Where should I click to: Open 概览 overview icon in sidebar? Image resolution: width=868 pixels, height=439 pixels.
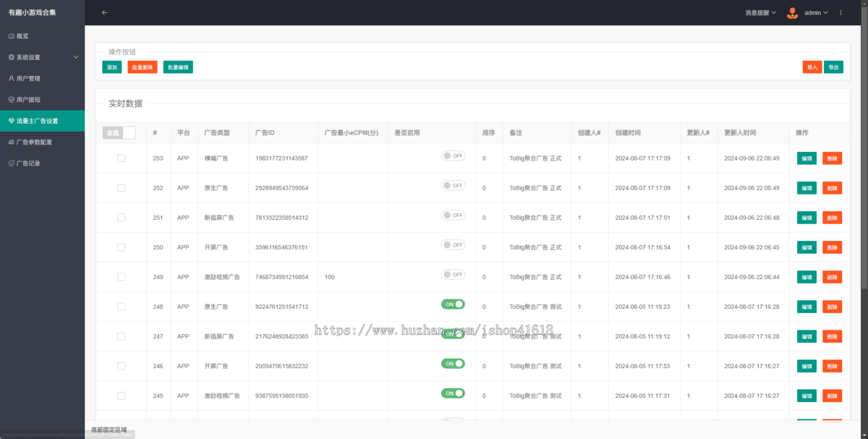(11, 35)
